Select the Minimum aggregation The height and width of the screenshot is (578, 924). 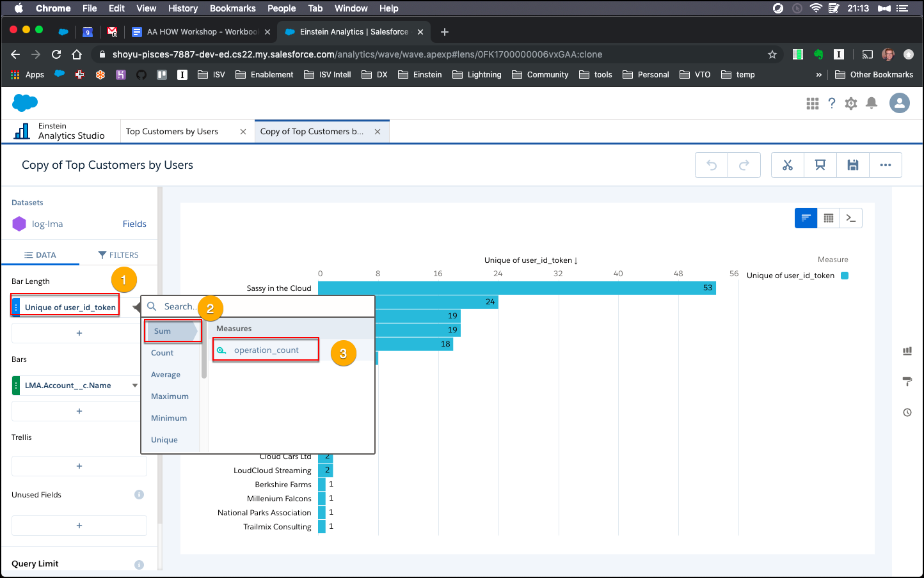pyautogui.click(x=169, y=418)
